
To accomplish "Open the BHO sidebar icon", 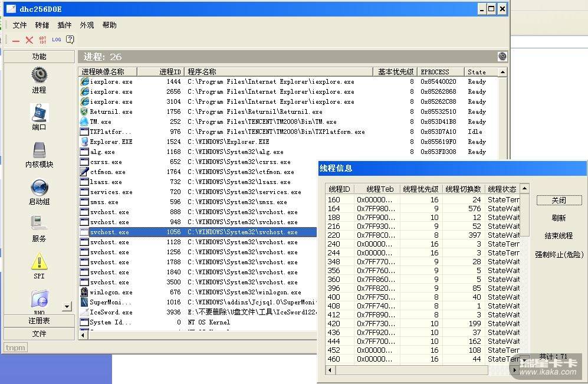I will click(39, 300).
